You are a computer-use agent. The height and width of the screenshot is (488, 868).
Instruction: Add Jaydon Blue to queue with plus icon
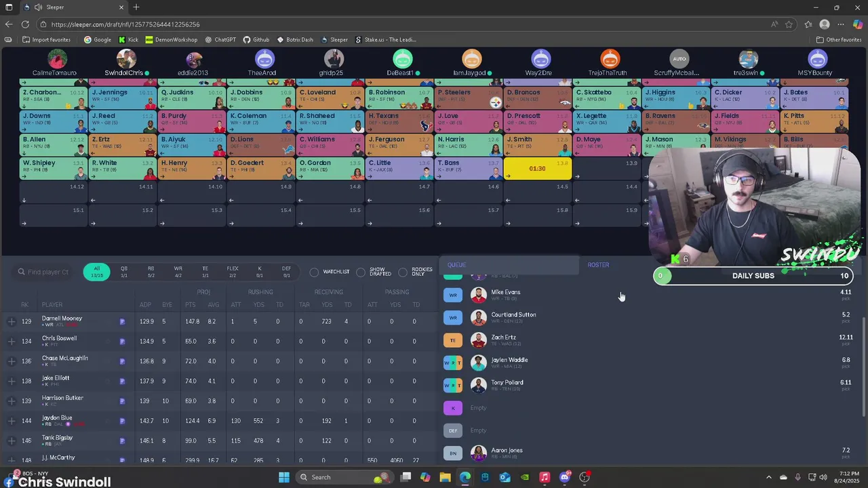point(12,421)
